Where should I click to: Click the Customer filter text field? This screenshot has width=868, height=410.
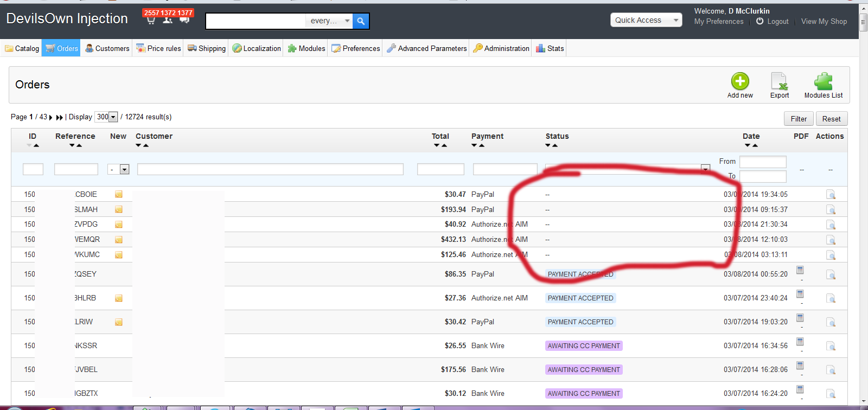[270, 170]
